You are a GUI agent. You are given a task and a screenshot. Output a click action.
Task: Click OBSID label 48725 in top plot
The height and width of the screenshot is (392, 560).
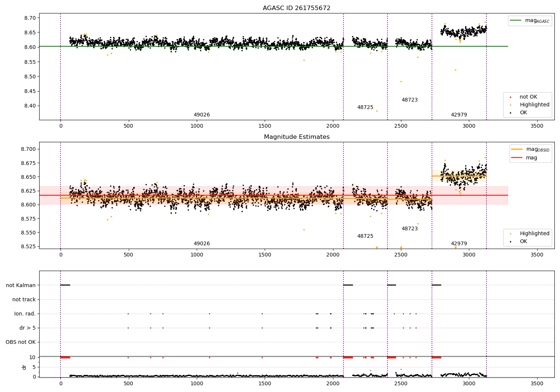[365, 108]
